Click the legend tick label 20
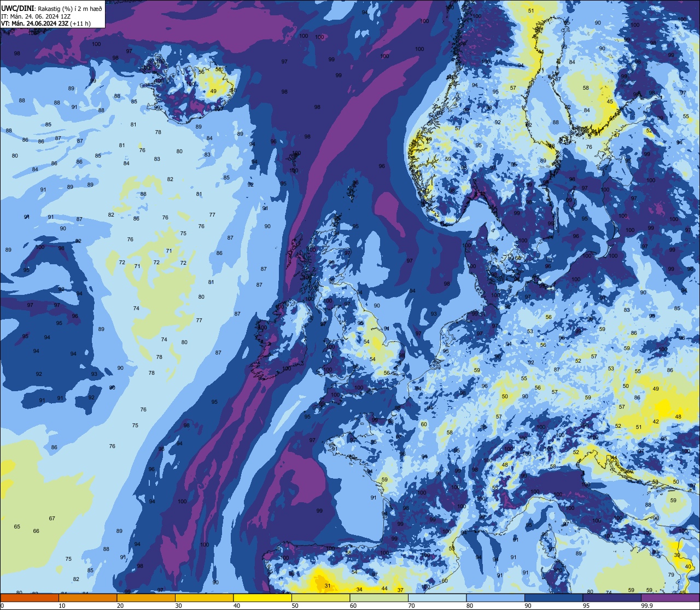 120,606
